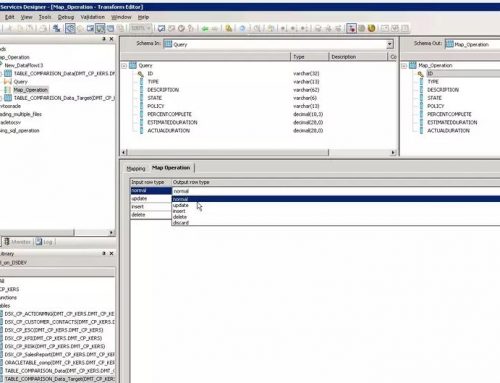Switch to the Mapping tab
The height and width of the screenshot is (383, 500).
(136, 169)
